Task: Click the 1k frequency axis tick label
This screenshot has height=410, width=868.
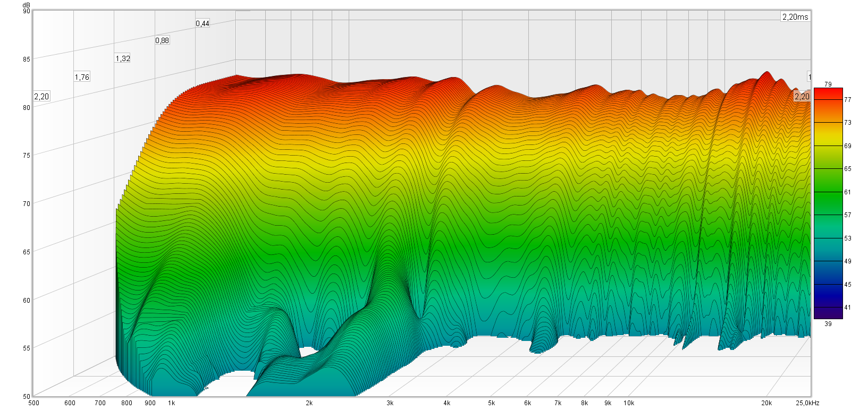Action: pos(171,403)
